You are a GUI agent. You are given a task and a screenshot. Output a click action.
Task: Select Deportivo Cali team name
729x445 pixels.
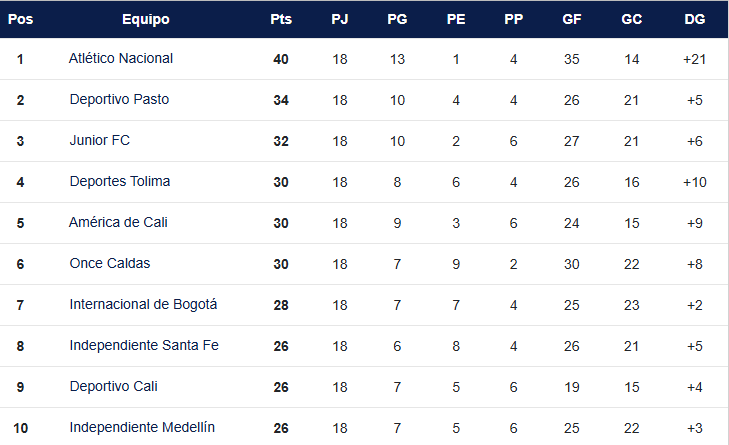[113, 387]
